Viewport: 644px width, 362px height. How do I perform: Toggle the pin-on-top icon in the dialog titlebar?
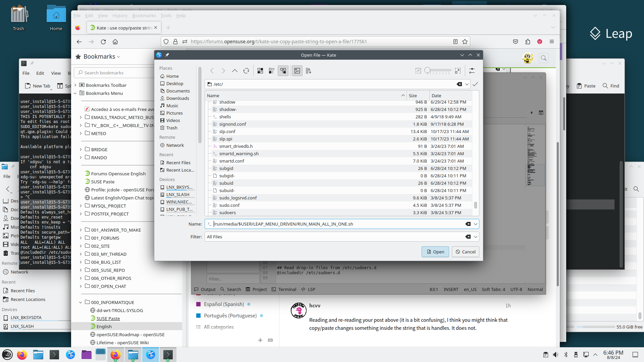tap(167, 55)
